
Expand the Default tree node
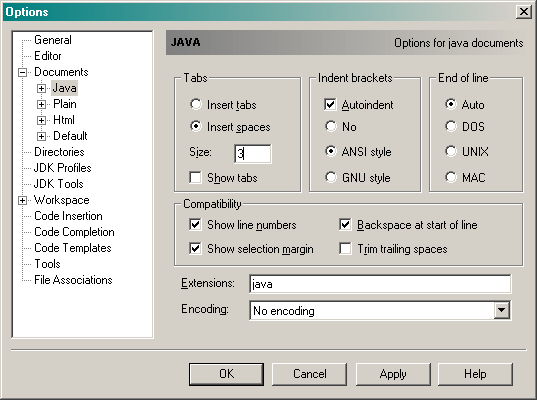click(41, 136)
